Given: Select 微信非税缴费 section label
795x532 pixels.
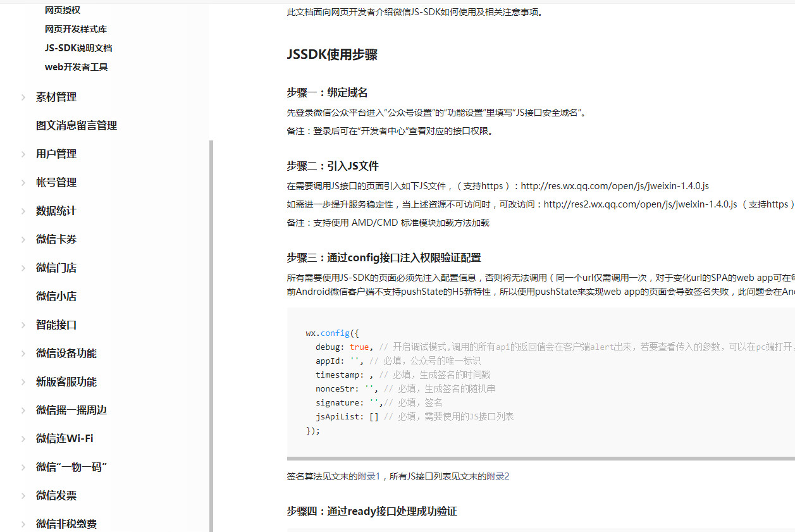Looking at the screenshot, I should click(66, 524).
